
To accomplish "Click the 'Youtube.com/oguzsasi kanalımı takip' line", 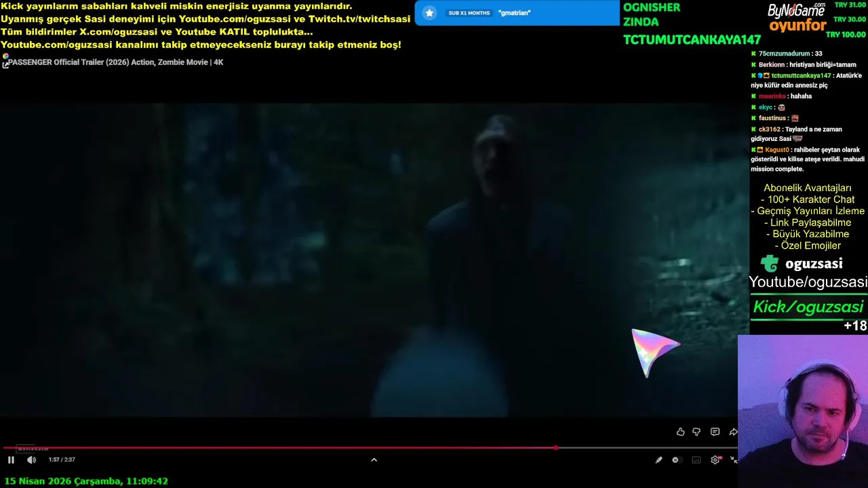I will (x=201, y=45).
